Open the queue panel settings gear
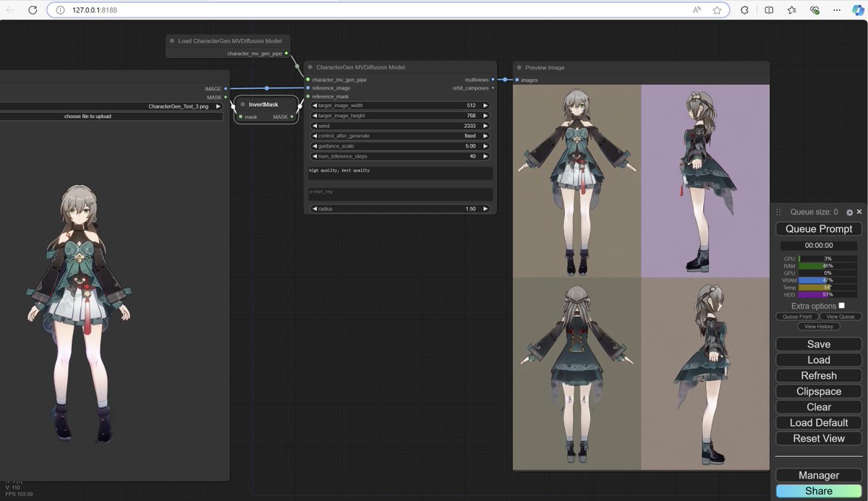Viewport: 868px width, 501px height. click(x=848, y=212)
